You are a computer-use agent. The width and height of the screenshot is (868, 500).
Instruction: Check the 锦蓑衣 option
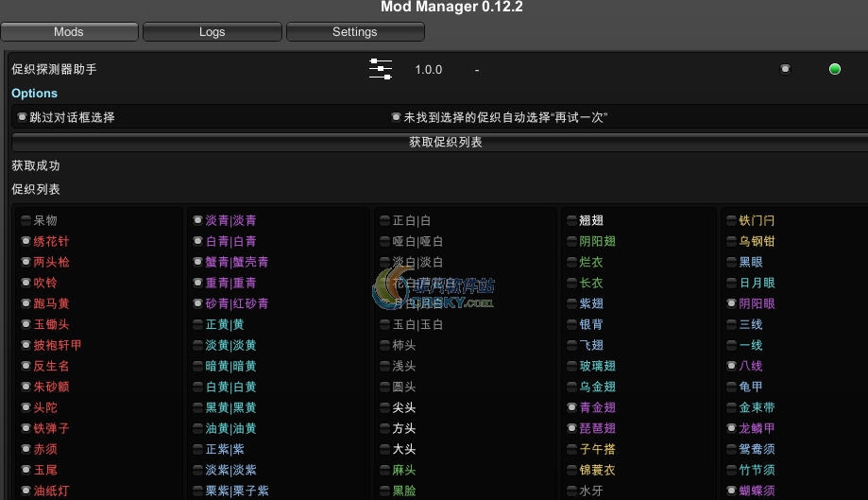pos(571,470)
